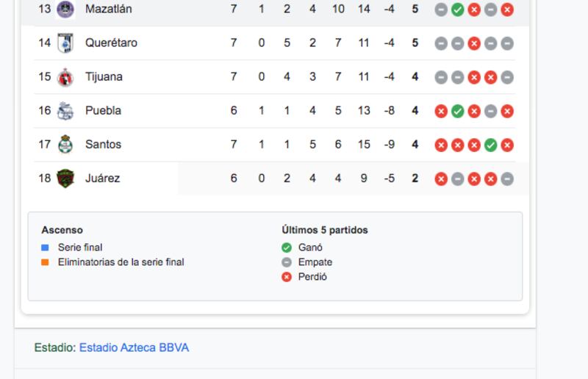Select the Querétaro team name
This screenshot has width=588, height=379.
[x=112, y=43]
